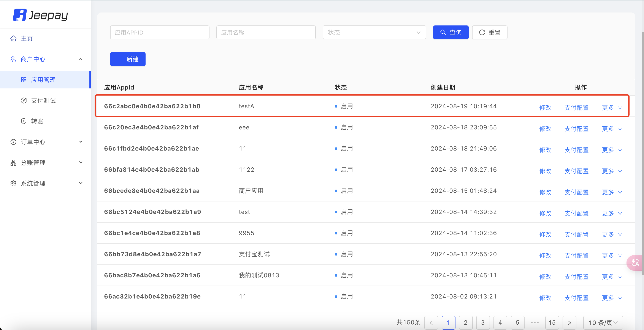Collapse the 商户中心 menu chevron
Screen dimensions: 644x330
[81, 59]
